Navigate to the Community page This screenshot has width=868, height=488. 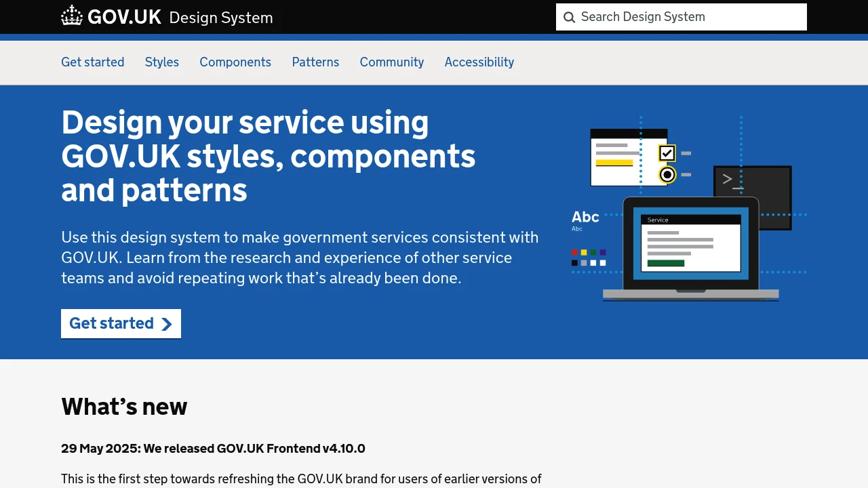pos(391,62)
